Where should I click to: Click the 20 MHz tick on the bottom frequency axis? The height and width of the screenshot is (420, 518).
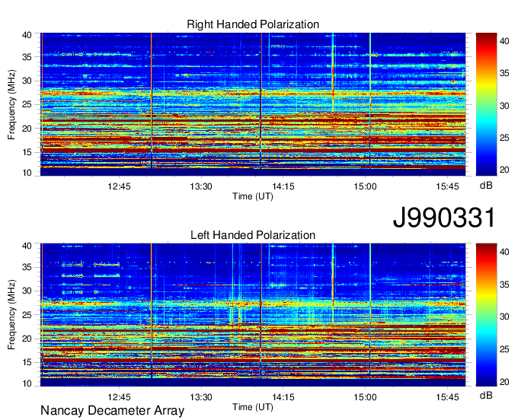tap(27, 339)
